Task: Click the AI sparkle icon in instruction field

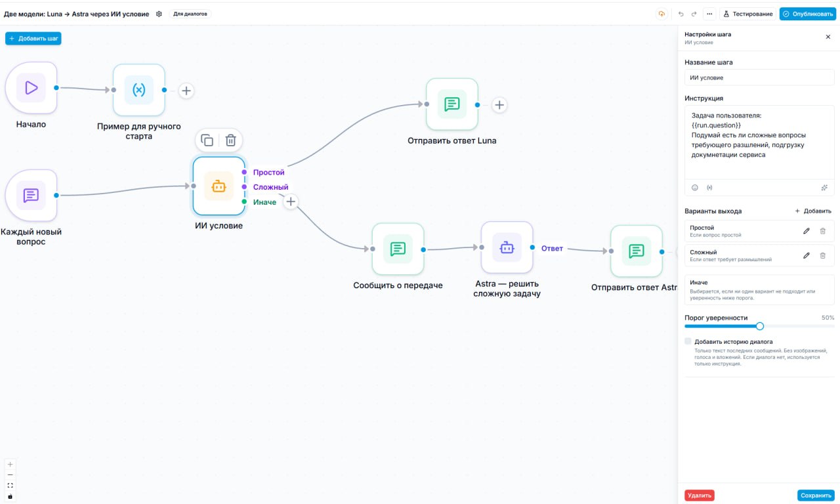Action: pos(824,188)
